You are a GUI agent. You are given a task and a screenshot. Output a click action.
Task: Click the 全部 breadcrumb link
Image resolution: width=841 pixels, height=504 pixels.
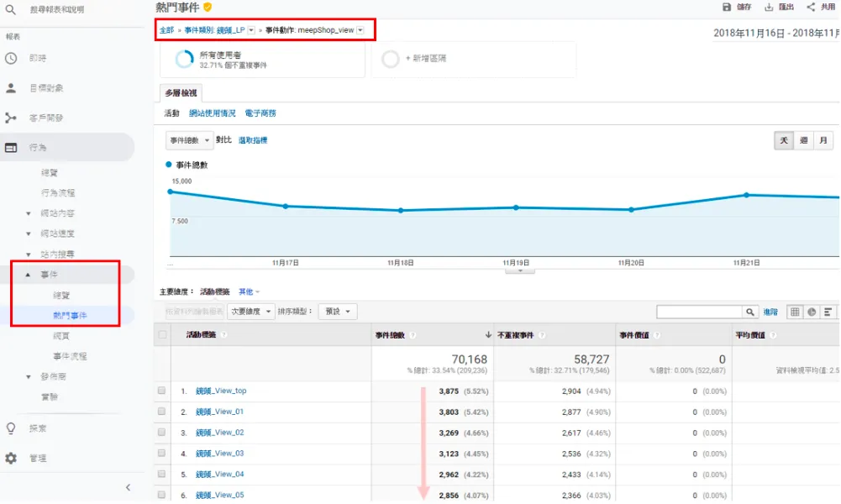[167, 30]
